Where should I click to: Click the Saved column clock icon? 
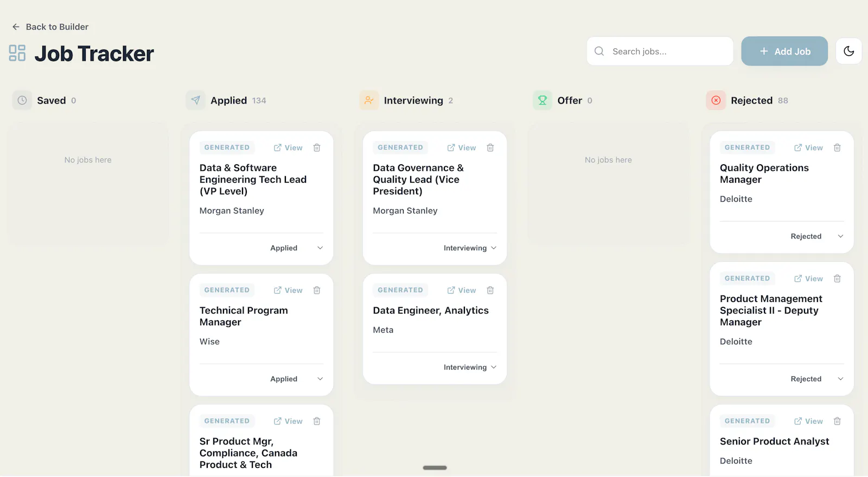click(x=22, y=100)
